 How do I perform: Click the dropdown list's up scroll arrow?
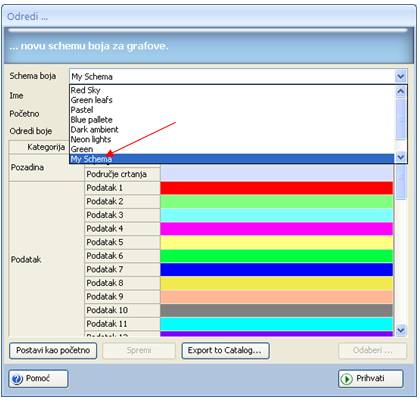click(400, 91)
